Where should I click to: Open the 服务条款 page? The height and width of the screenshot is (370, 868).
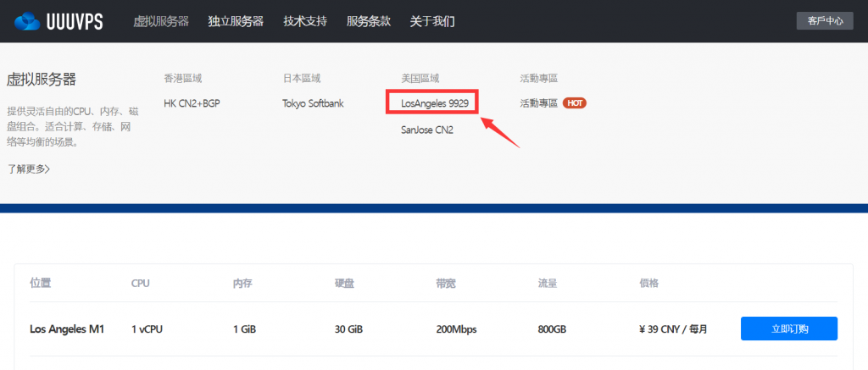369,21
